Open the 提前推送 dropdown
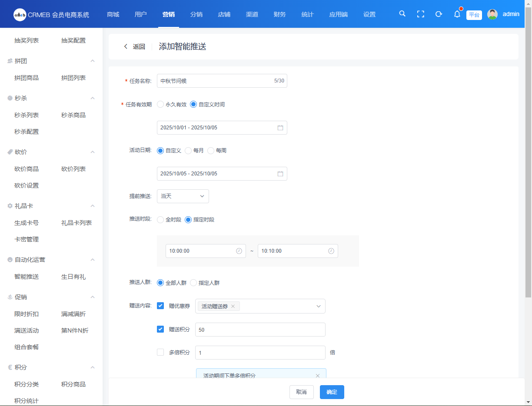Image resolution: width=532 pixels, height=406 pixels. point(183,196)
